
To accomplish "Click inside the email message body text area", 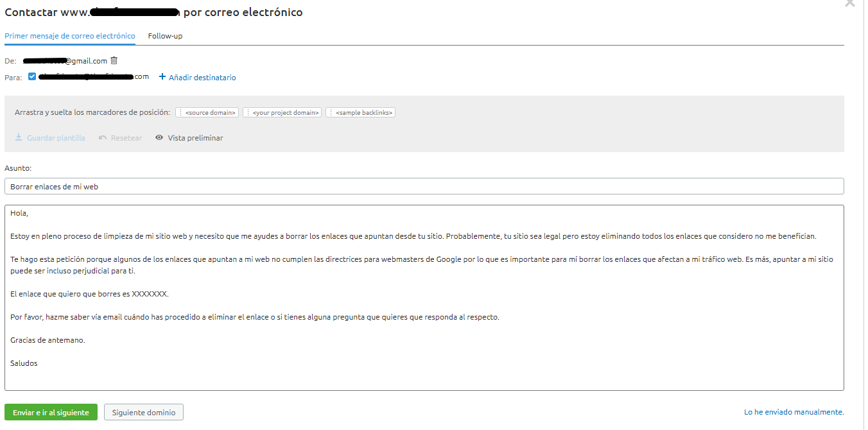I will pyautogui.click(x=424, y=295).
